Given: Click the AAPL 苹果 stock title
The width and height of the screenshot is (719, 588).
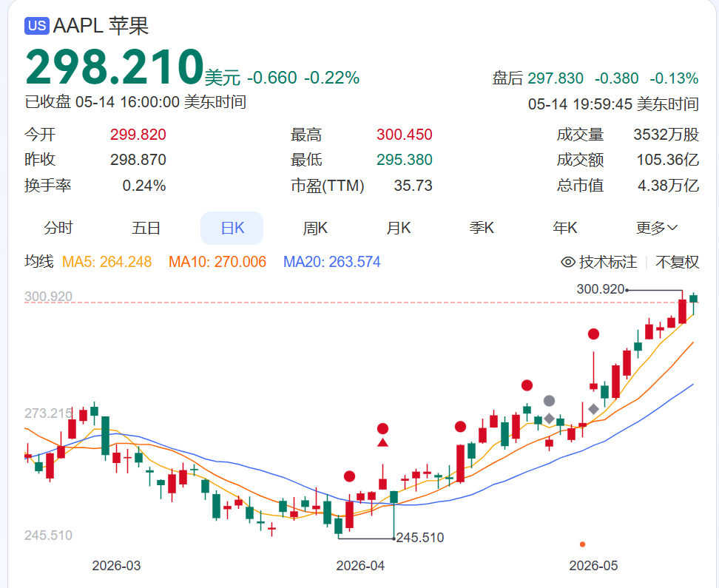Looking at the screenshot, I should tap(101, 26).
